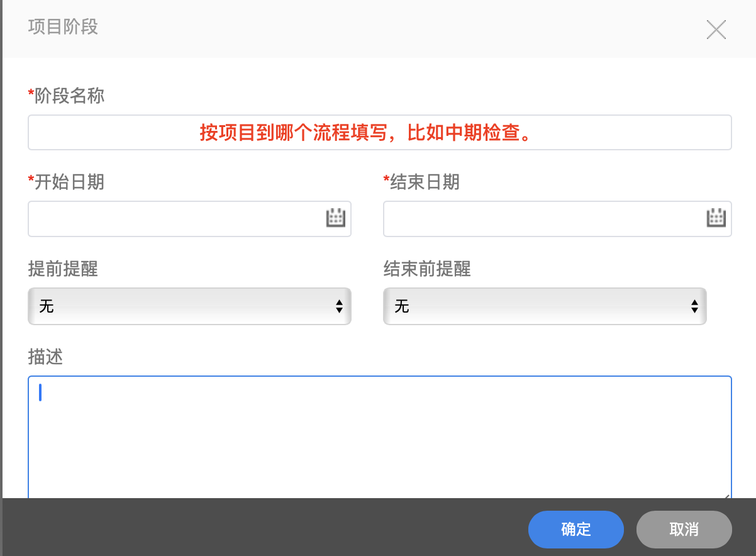Click the 确定 button to confirm
The height and width of the screenshot is (556, 756).
[575, 530]
